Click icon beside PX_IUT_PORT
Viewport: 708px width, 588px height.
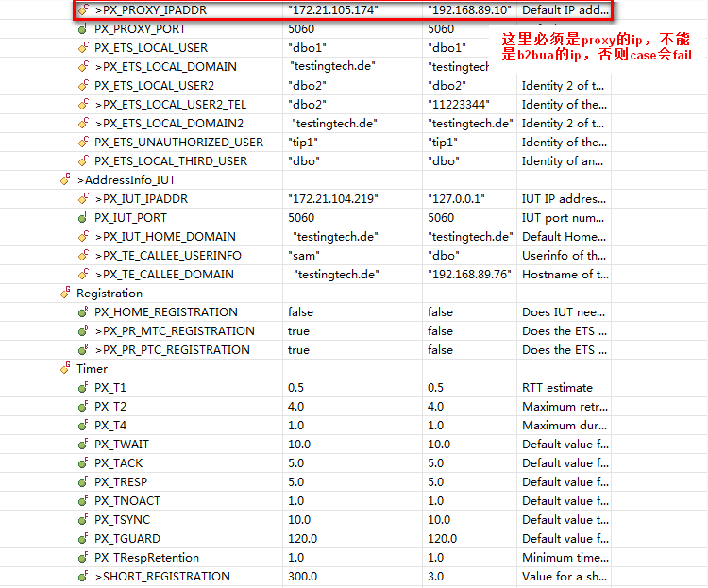coord(83,218)
